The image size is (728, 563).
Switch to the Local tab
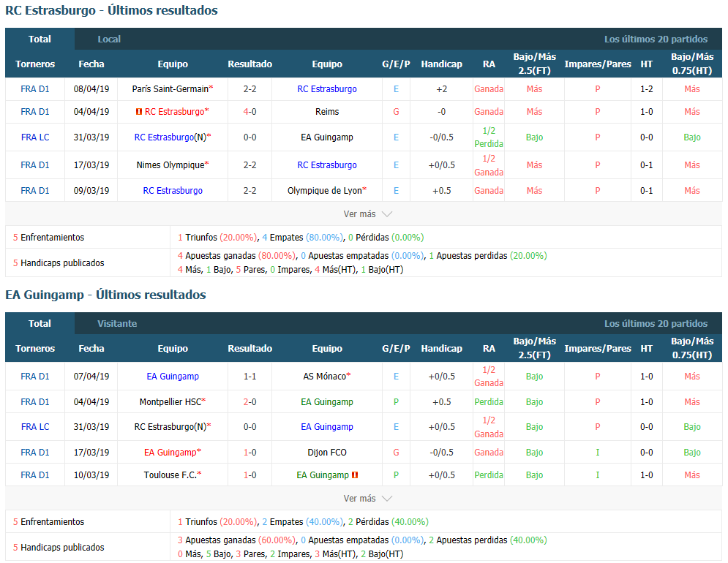109,39
